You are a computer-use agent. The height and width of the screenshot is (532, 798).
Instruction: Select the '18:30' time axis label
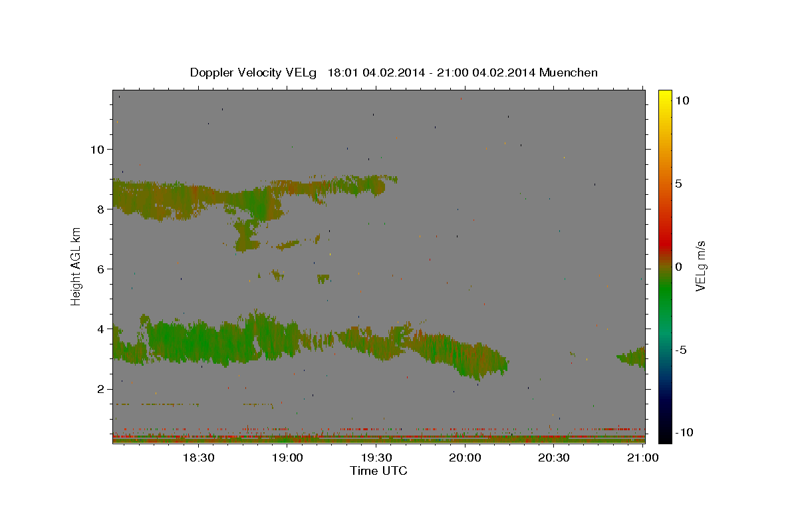[198, 458]
